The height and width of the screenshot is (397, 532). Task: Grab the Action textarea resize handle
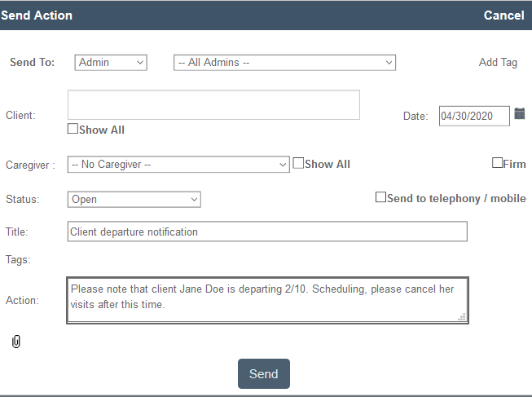(x=462, y=317)
